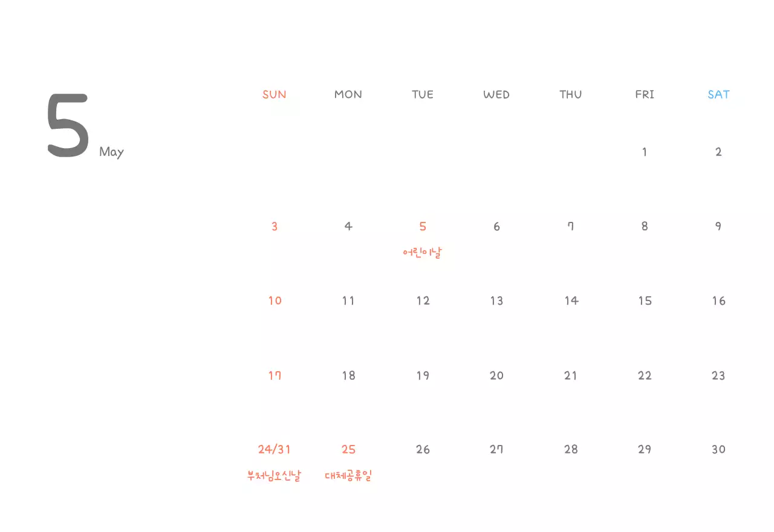Select the date 21

[571, 375]
